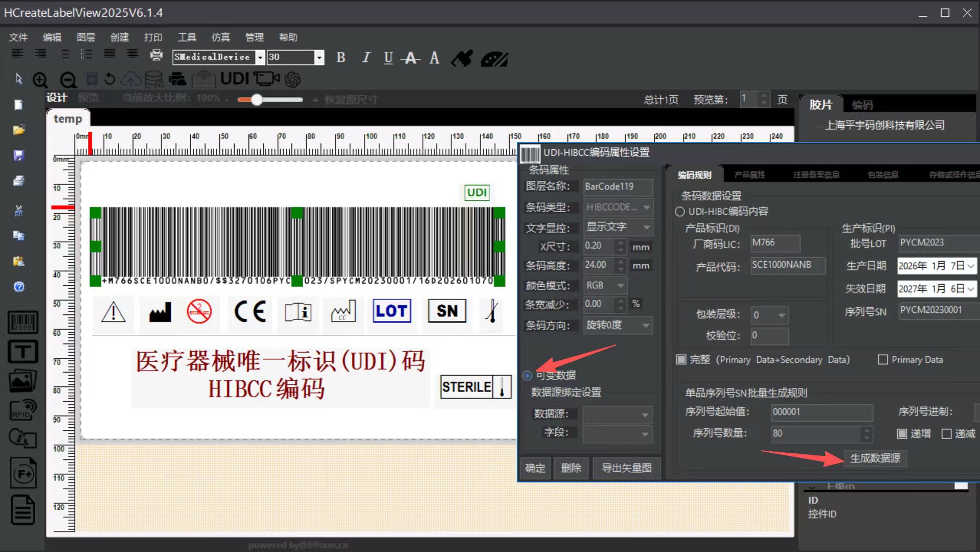The height and width of the screenshot is (552, 980).
Task: Check the Primary Data checkbox
Action: [x=883, y=360]
